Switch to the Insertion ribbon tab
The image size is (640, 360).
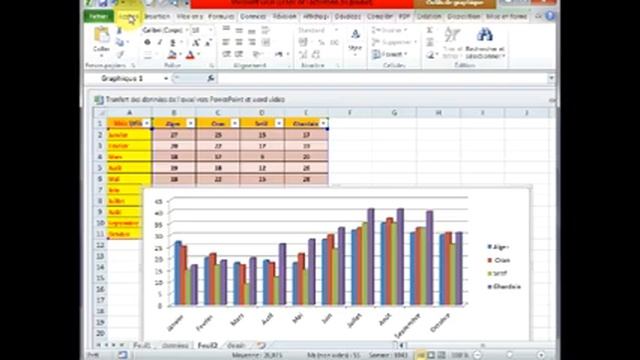click(157, 16)
